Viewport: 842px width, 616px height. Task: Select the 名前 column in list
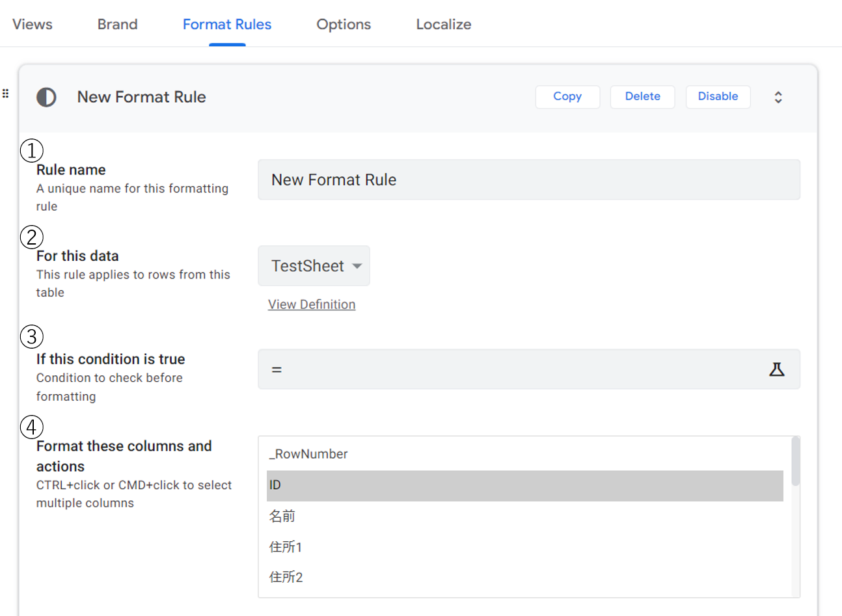coord(283,516)
